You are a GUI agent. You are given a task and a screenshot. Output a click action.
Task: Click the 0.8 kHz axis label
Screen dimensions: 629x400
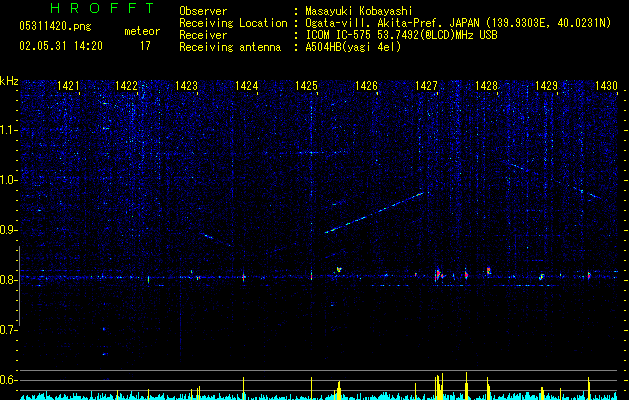pyautogui.click(x=8, y=280)
